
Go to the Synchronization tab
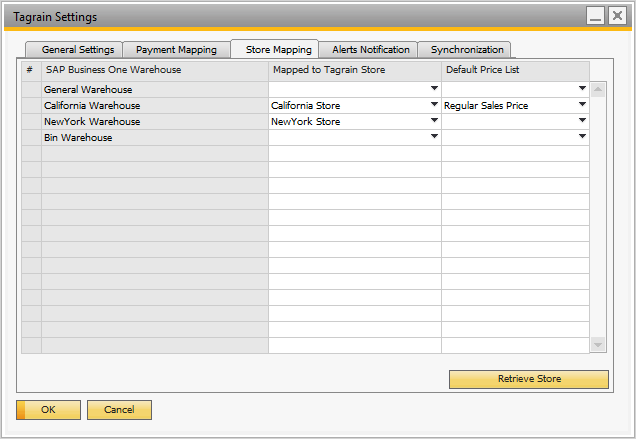(467, 50)
